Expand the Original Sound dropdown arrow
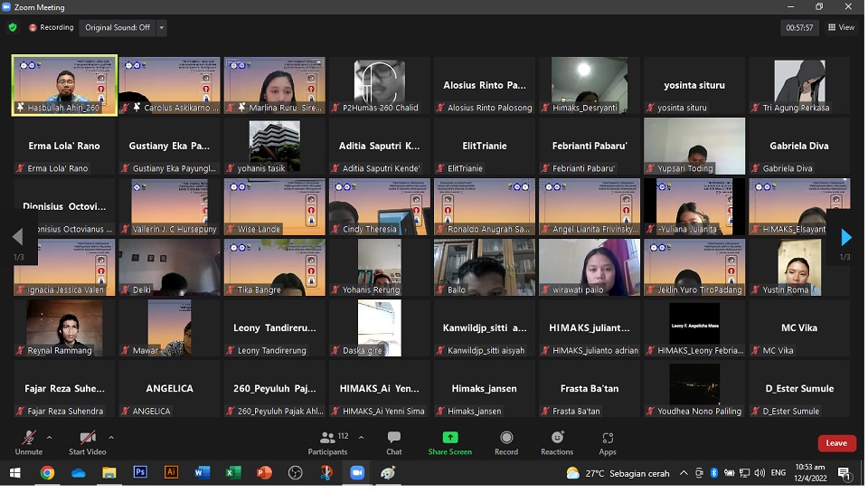868x493 pixels. tap(162, 28)
